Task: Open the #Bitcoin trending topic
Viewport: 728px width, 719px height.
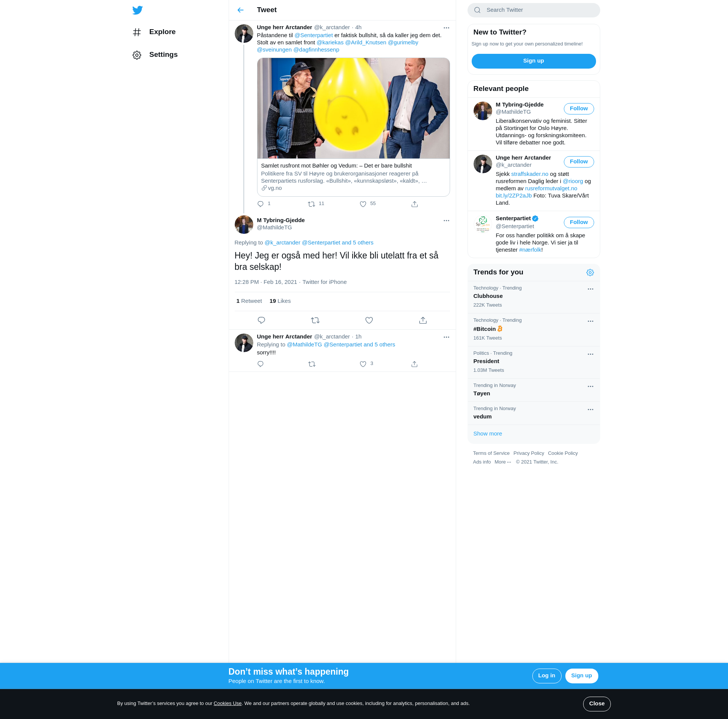Action: pos(533,329)
